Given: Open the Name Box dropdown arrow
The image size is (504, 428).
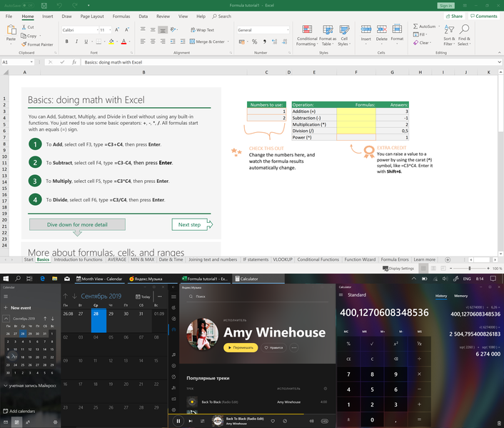Looking at the screenshot, I should click(x=31, y=62).
